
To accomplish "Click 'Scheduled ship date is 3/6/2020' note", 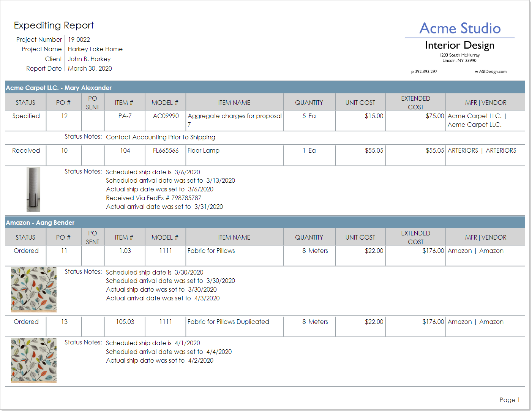I will [153, 172].
